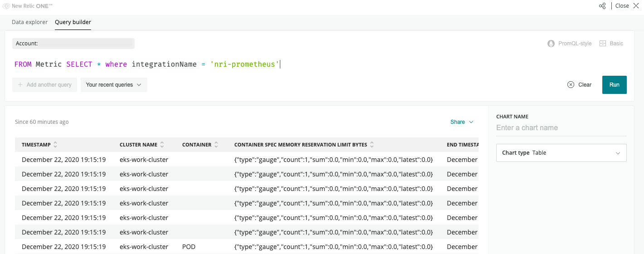This screenshot has width=644, height=254.
Task: Click the chart name input field
Action: coord(561,128)
